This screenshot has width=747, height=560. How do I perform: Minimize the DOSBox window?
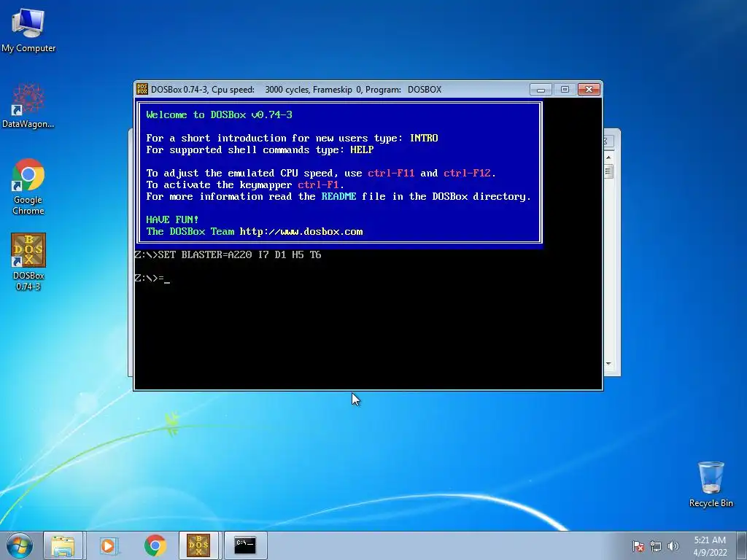[541, 90]
